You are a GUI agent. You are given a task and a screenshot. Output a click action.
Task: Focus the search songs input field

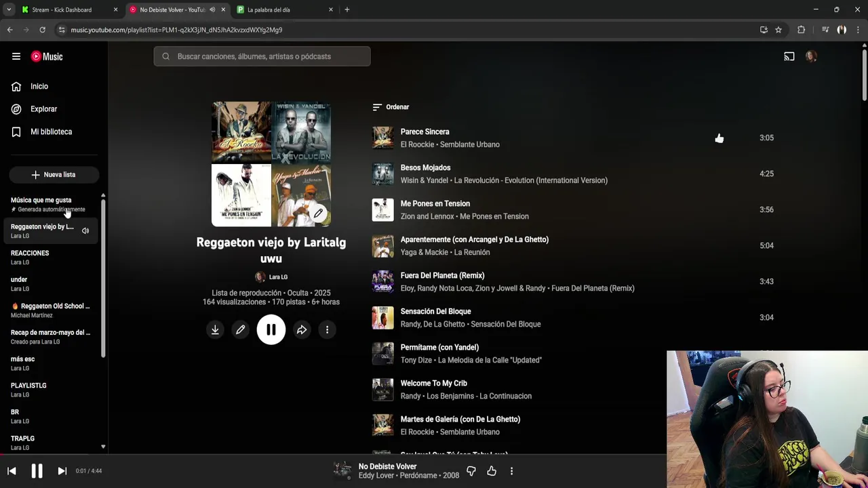262,56
